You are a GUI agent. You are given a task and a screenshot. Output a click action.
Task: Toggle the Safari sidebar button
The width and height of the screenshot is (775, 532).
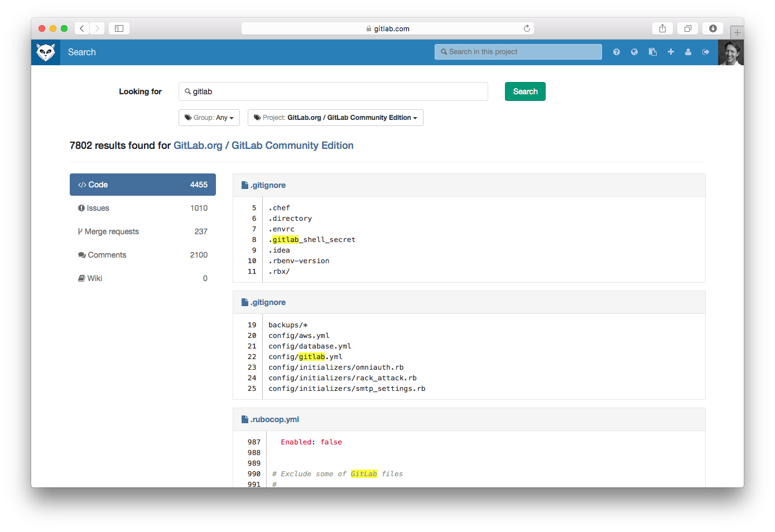coord(119,28)
